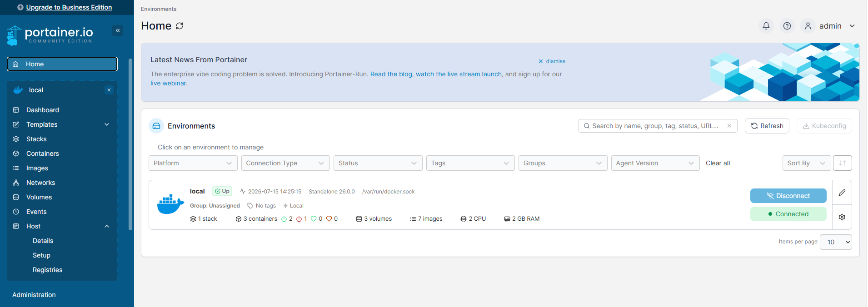Edit local environment via pencil icon

pyautogui.click(x=842, y=193)
